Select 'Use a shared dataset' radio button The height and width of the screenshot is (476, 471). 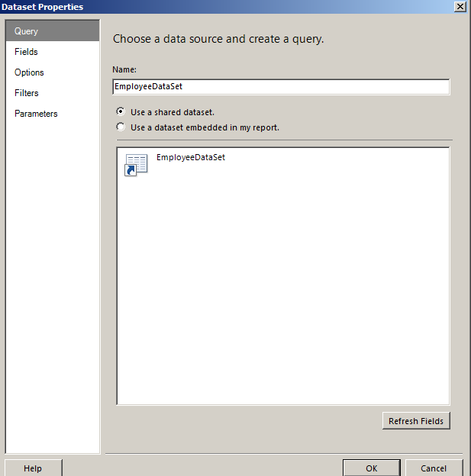(121, 111)
